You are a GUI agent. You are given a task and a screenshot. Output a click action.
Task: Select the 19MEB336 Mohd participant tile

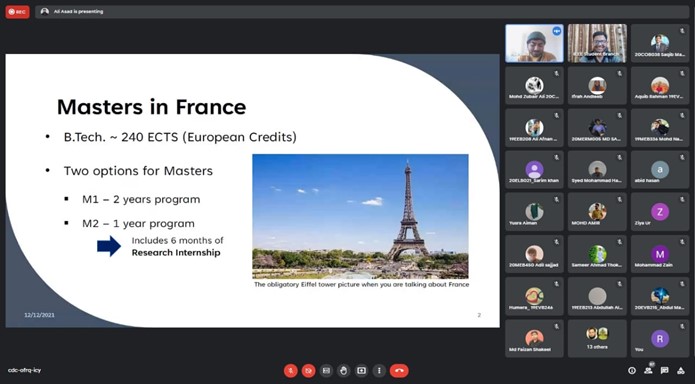click(660, 128)
